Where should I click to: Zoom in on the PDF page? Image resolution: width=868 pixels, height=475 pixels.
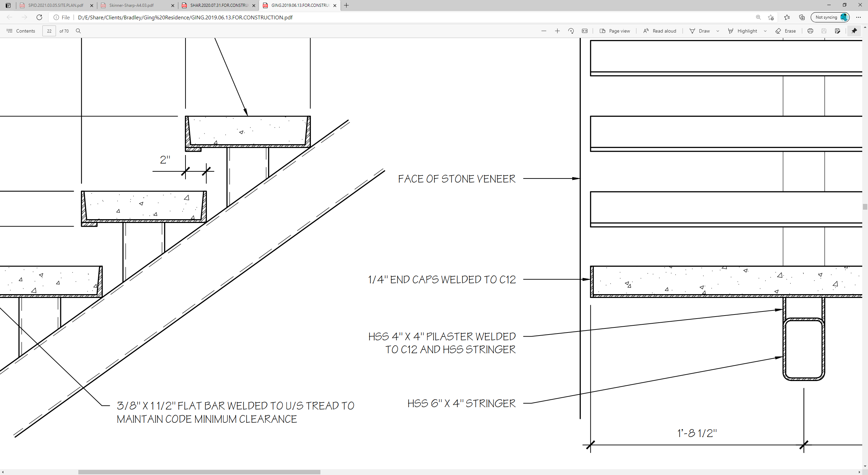[x=557, y=31]
